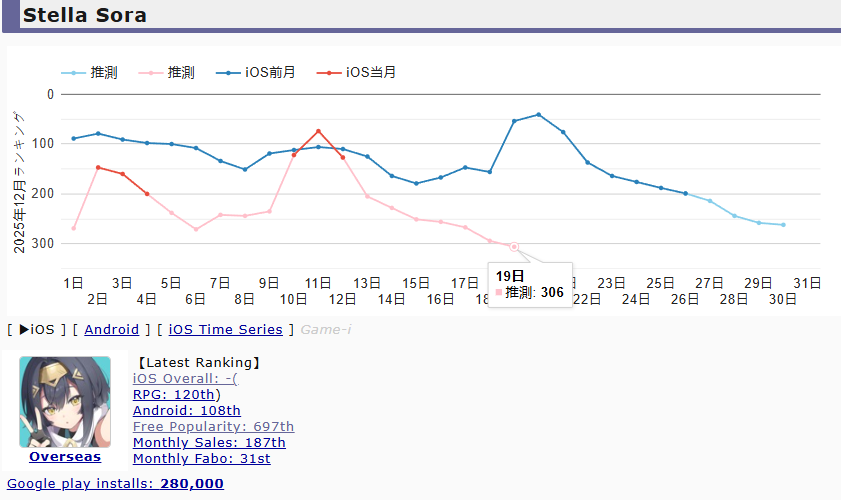Click the 1日 x-axis label
Screen dimensions: 841x500
[x=73, y=283]
